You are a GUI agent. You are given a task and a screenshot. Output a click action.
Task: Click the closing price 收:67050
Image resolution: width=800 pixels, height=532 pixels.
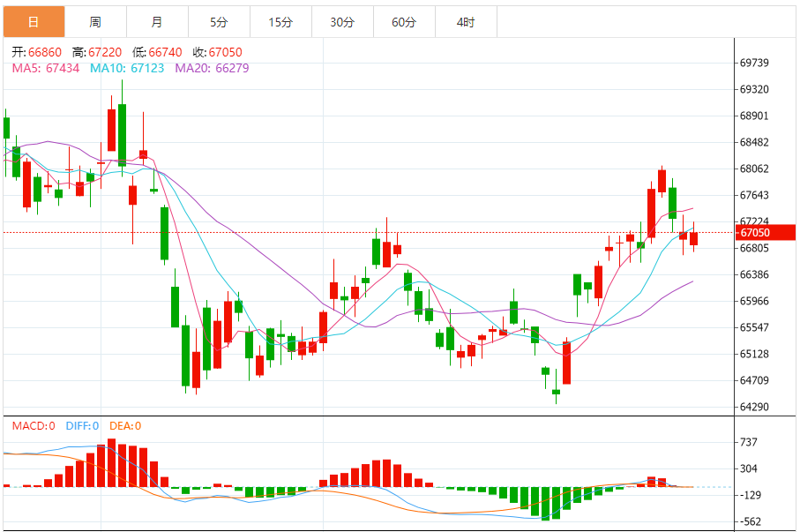tap(217, 52)
